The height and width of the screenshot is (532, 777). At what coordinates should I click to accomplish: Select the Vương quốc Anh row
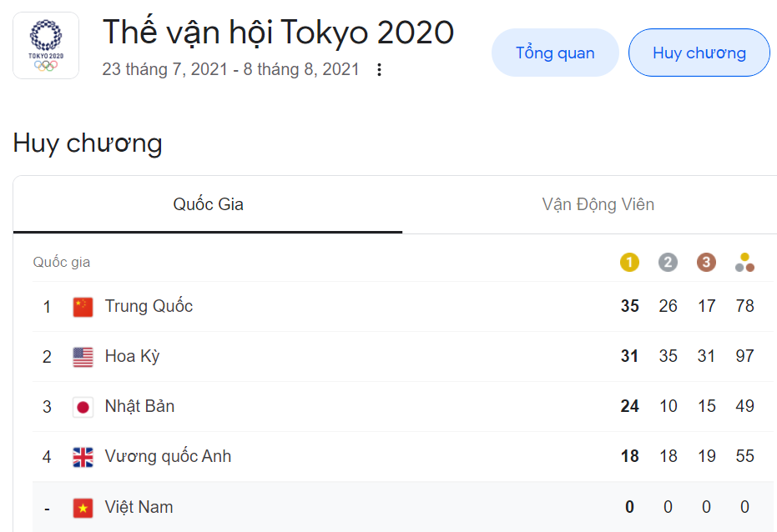[x=168, y=457]
